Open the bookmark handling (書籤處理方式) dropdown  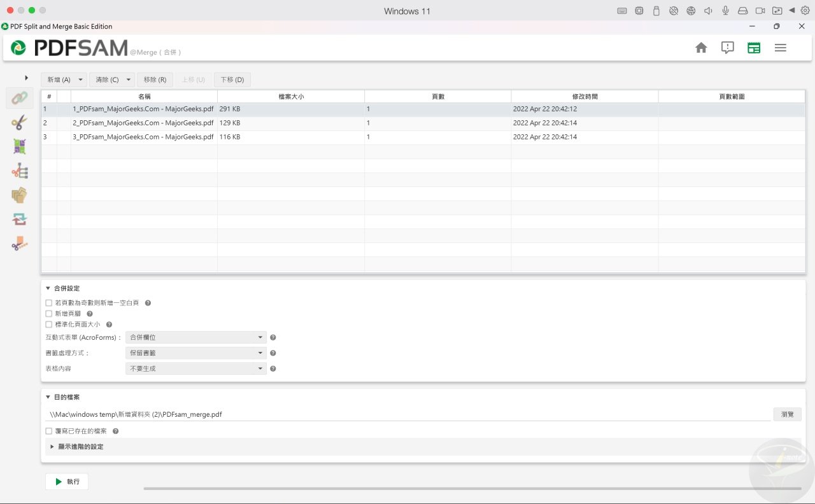(x=195, y=353)
